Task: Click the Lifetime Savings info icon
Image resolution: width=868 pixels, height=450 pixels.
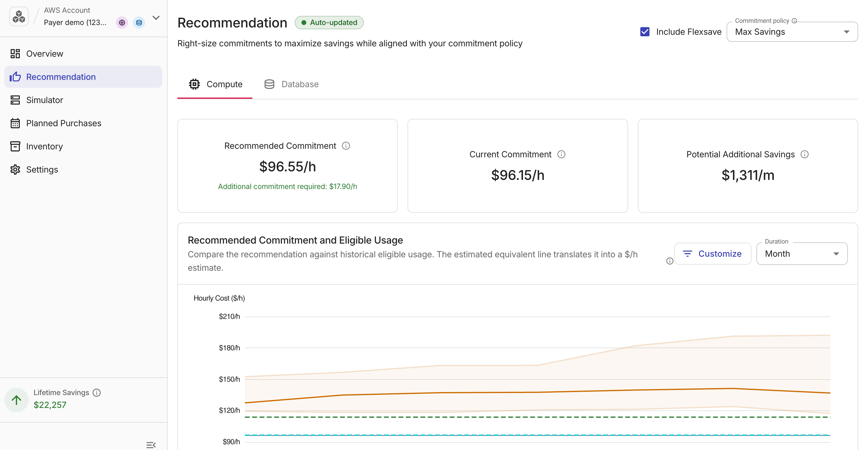Action: (x=97, y=393)
